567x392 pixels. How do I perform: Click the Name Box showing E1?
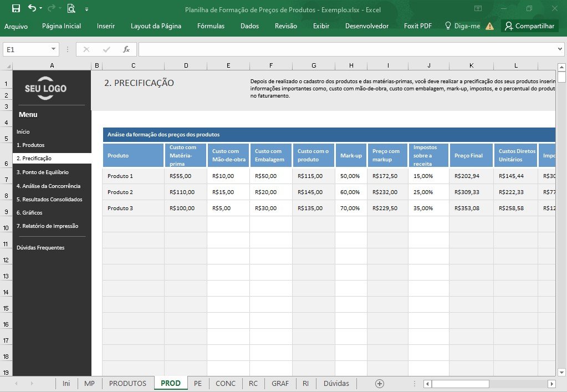pyautogui.click(x=26, y=49)
